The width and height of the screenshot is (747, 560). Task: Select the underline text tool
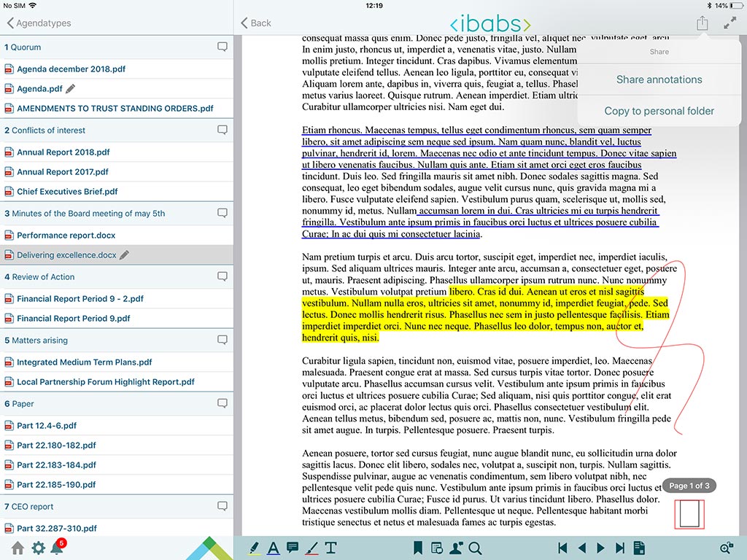tap(273, 548)
